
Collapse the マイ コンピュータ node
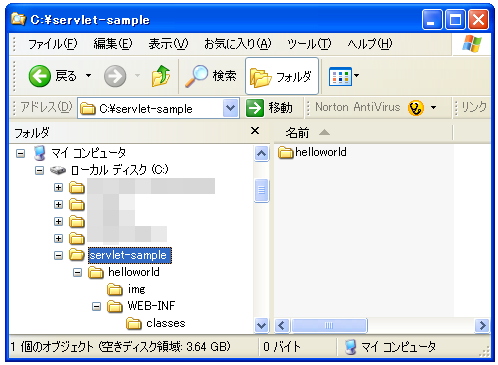(21, 154)
